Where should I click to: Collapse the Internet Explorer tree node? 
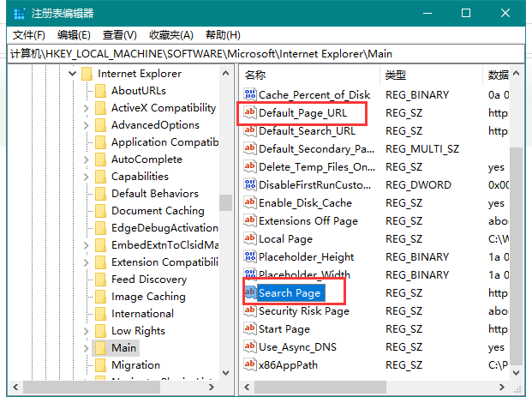71,74
